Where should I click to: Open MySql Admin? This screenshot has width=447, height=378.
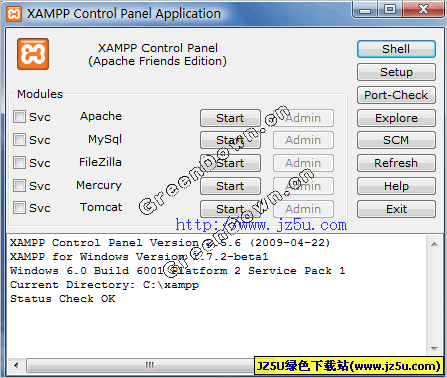coord(303,140)
